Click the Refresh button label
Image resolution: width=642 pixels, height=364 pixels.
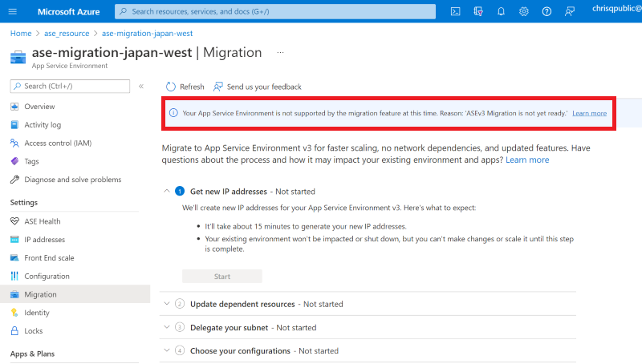tap(192, 87)
